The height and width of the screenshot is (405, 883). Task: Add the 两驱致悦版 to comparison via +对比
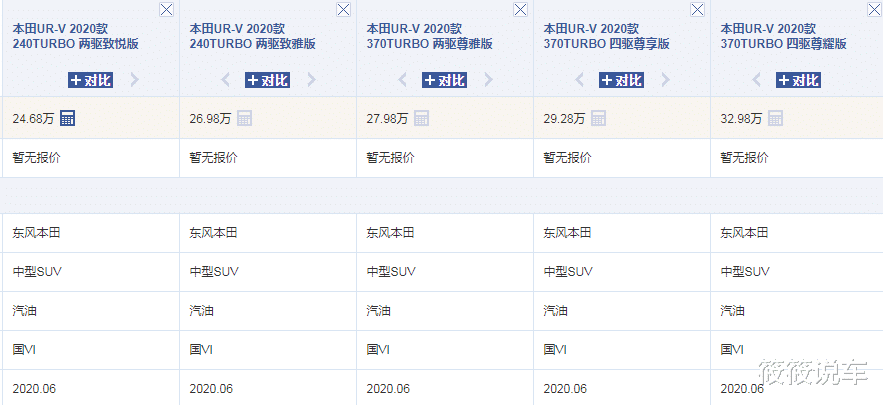tap(91, 79)
